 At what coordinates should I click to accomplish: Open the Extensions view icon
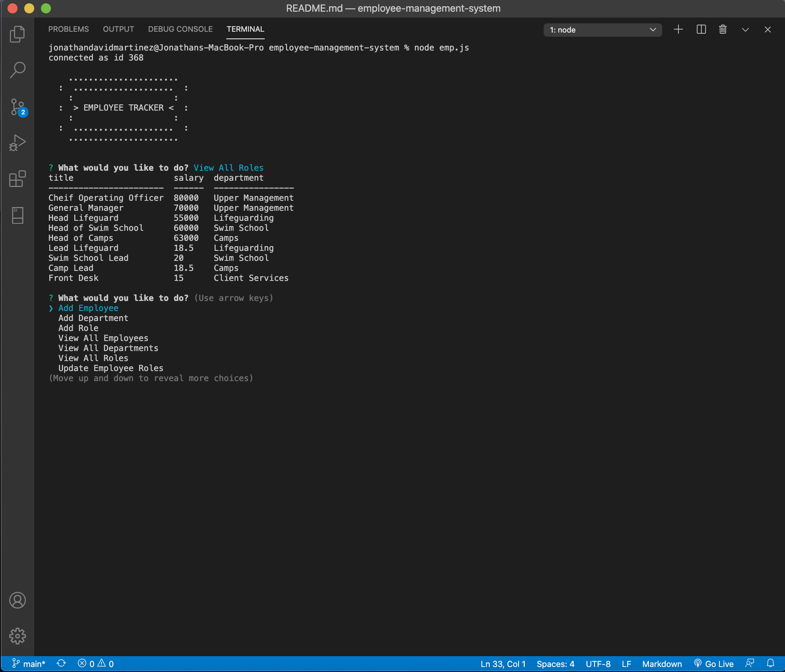pyautogui.click(x=17, y=179)
